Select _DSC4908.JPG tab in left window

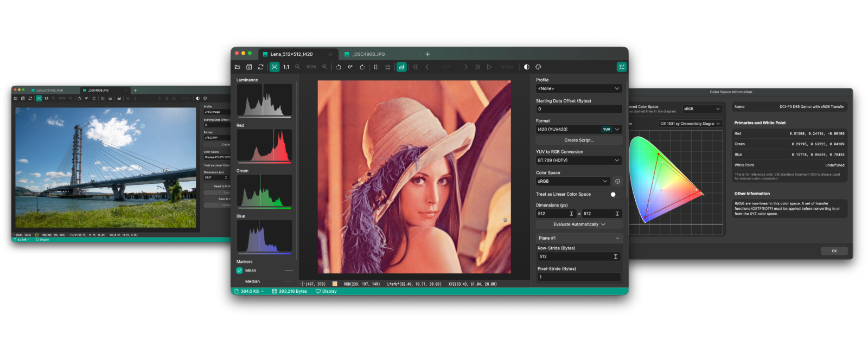click(105, 91)
